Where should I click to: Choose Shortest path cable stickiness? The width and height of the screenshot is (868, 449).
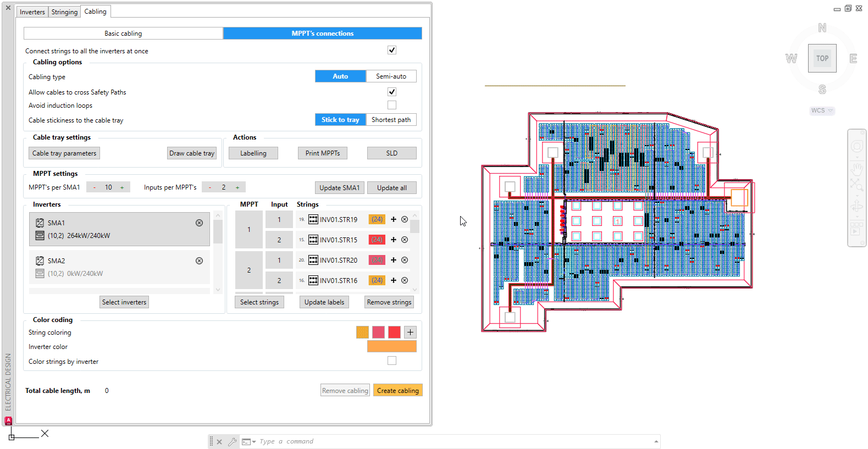point(391,120)
